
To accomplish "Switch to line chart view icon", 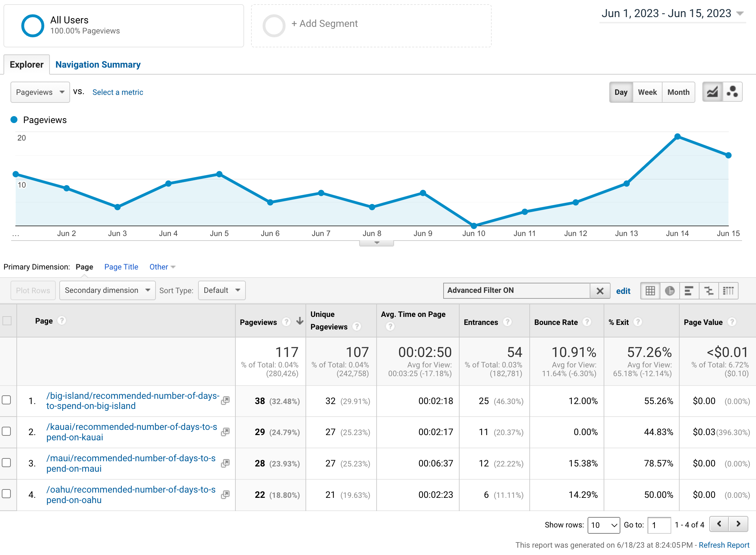I will (712, 92).
